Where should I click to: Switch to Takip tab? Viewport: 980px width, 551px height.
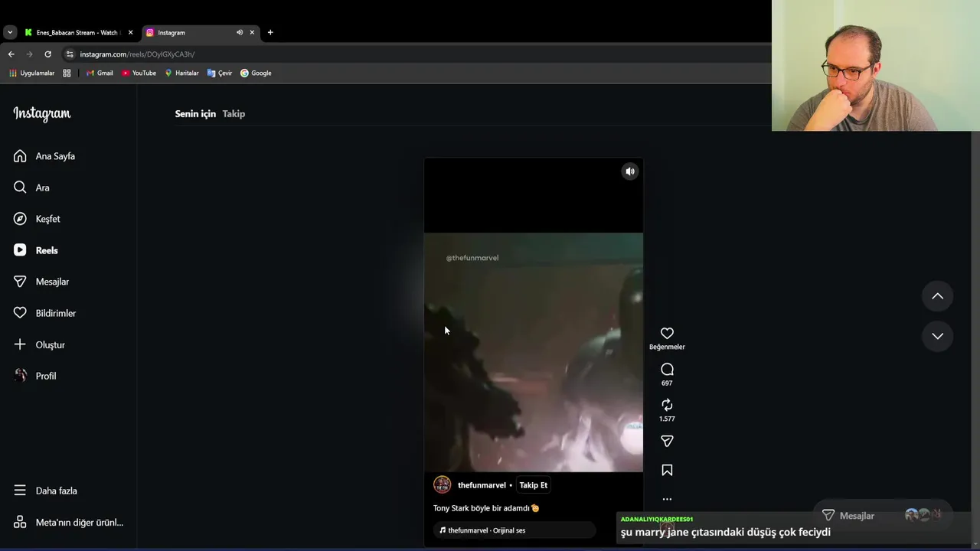[x=234, y=113]
